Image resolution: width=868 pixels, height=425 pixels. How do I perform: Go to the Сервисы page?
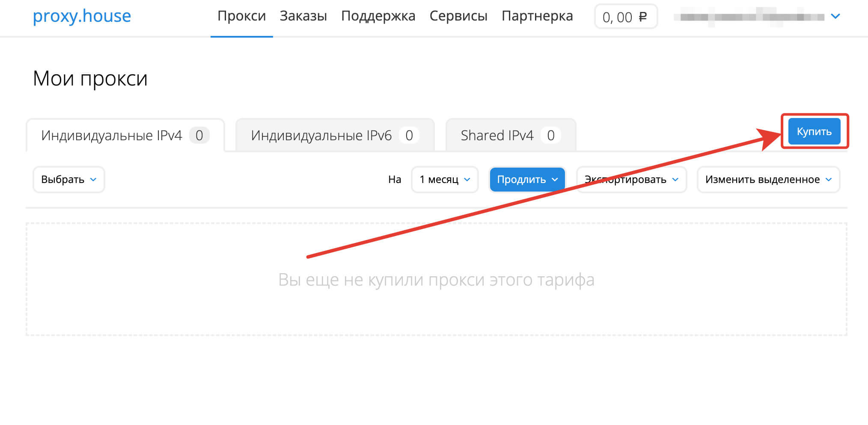click(x=458, y=16)
